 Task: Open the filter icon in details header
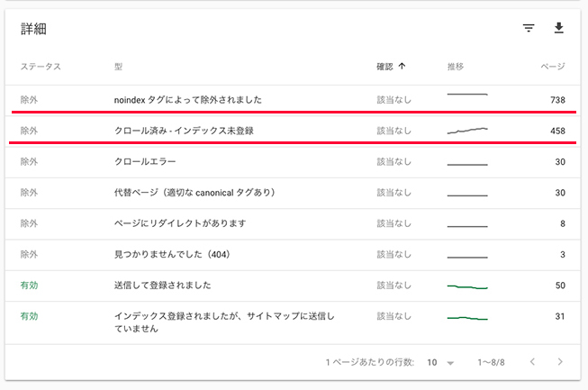(x=529, y=28)
